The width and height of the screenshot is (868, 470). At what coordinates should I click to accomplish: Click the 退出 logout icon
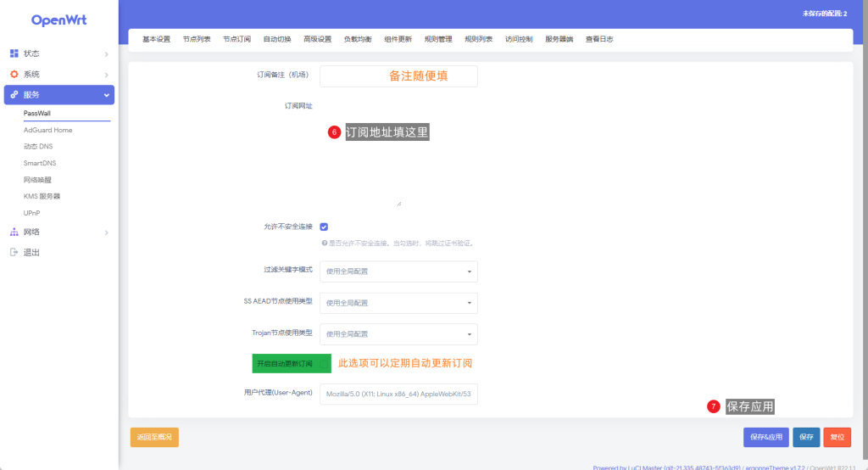(14, 252)
